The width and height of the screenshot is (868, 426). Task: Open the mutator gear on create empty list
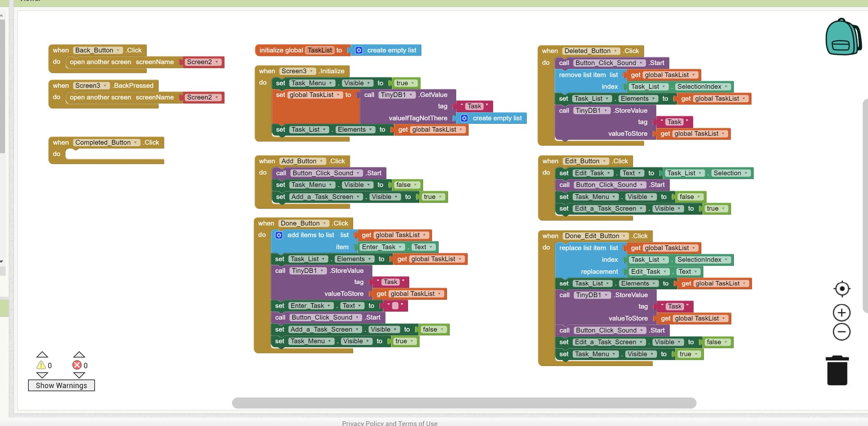point(359,50)
